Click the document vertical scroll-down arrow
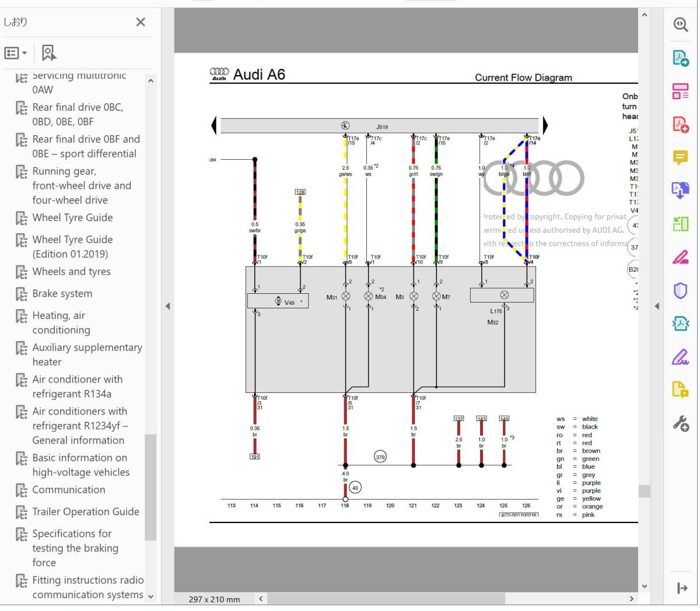The width and height of the screenshot is (700, 611). click(644, 586)
